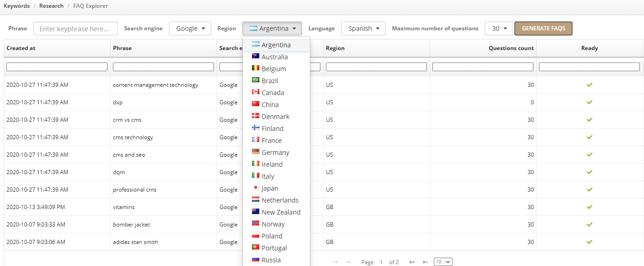The height and width of the screenshot is (266, 644).
Task: Click ready checkmark for dqm row
Action: point(590,172)
